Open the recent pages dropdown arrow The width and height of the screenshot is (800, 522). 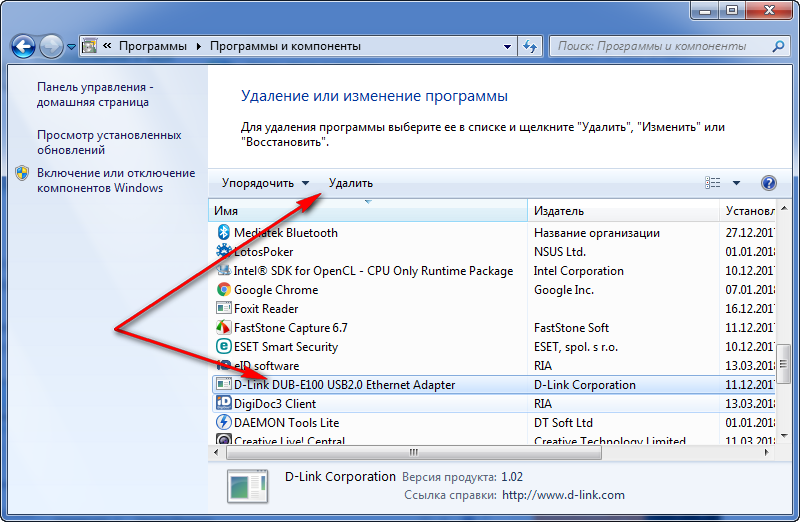coord(71,47)
